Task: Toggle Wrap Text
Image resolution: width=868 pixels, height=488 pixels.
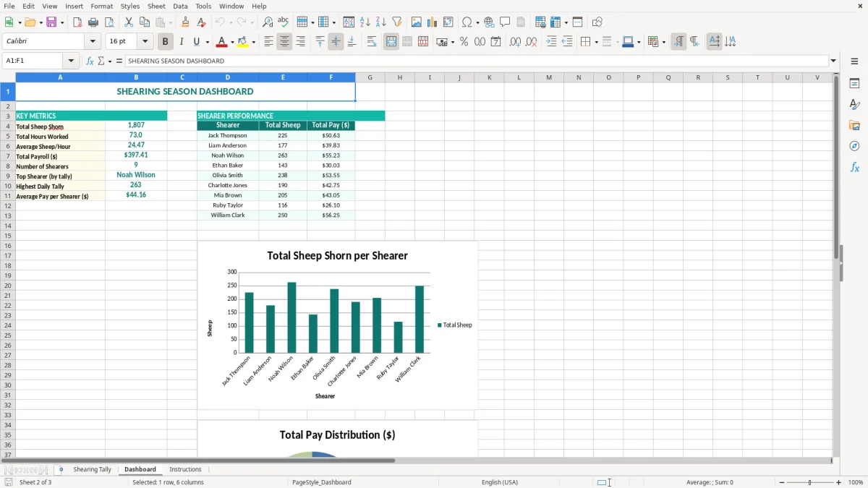Action: pos(372,42)
